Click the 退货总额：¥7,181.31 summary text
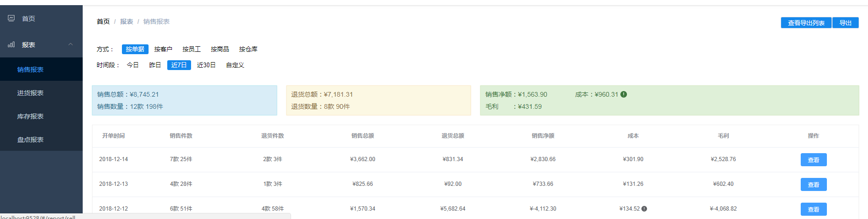The width and height of the screenshot is (868, 219). 322,94
